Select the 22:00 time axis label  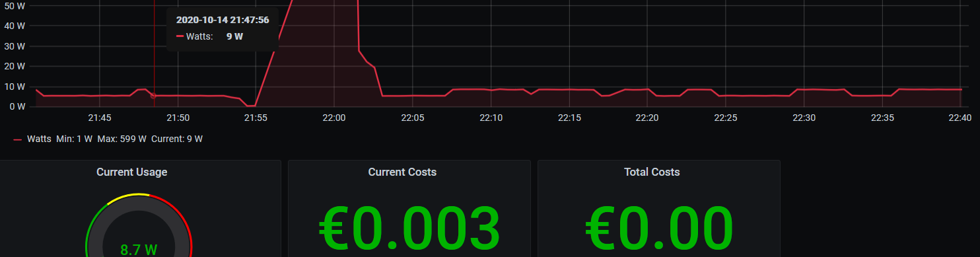pos(333,118)
